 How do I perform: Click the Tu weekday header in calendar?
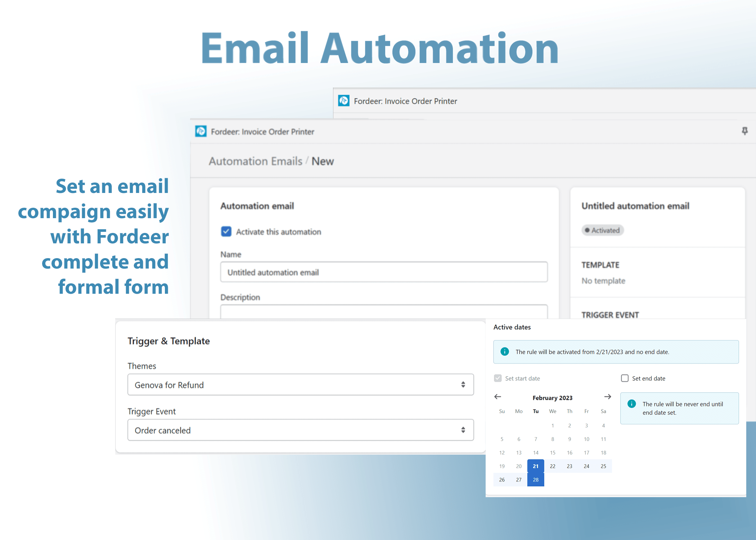(x=536, y=411)
